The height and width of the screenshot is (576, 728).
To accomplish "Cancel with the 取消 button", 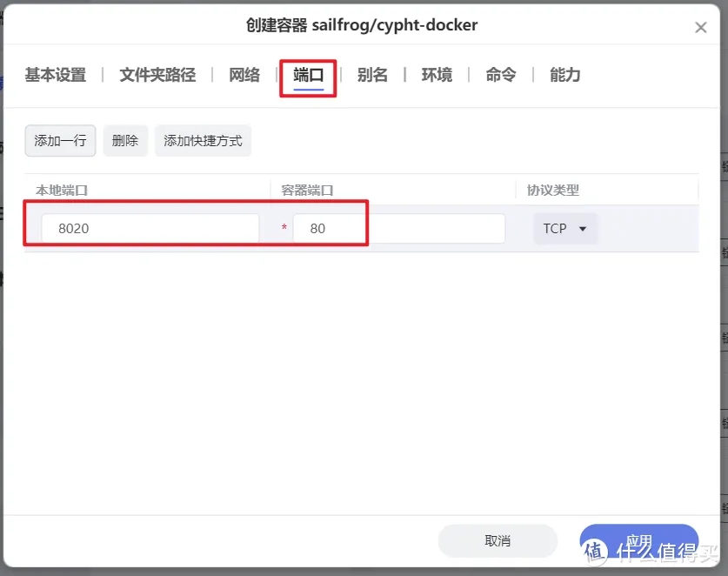I will tap(498, 540).
